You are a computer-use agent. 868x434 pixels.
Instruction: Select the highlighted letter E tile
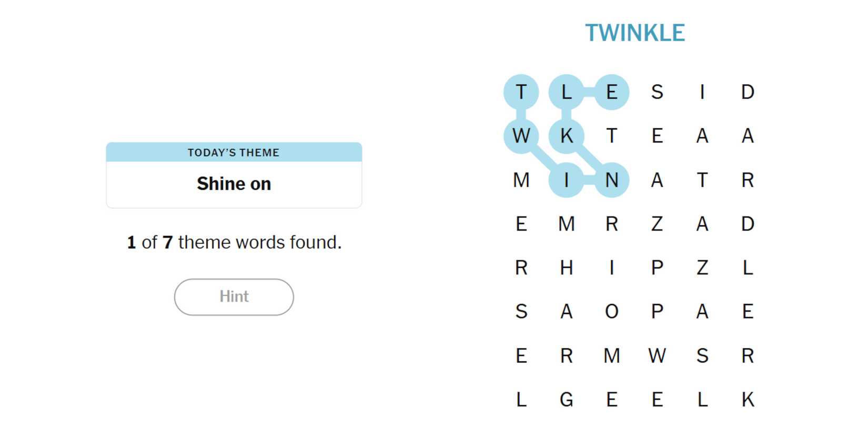[611, 92]
